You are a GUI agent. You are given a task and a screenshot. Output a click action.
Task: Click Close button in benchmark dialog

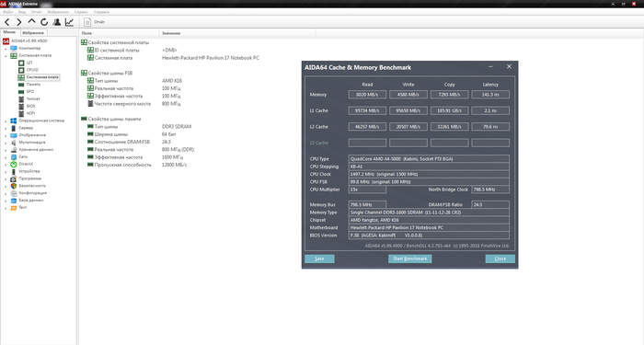pyautogui.click(x=500, y=259)
